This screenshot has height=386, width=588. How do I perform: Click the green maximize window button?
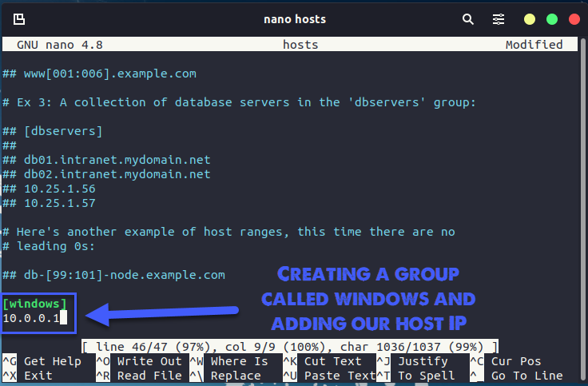[x=550, y=18]
